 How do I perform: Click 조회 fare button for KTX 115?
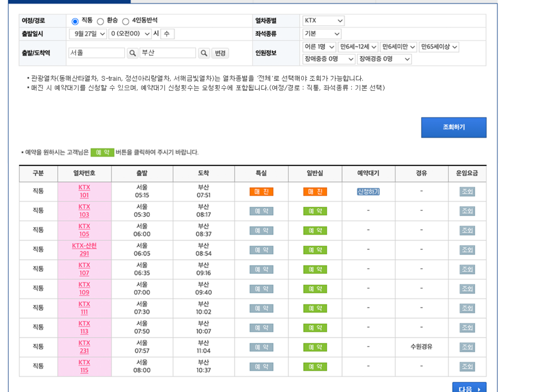[467, 367]
